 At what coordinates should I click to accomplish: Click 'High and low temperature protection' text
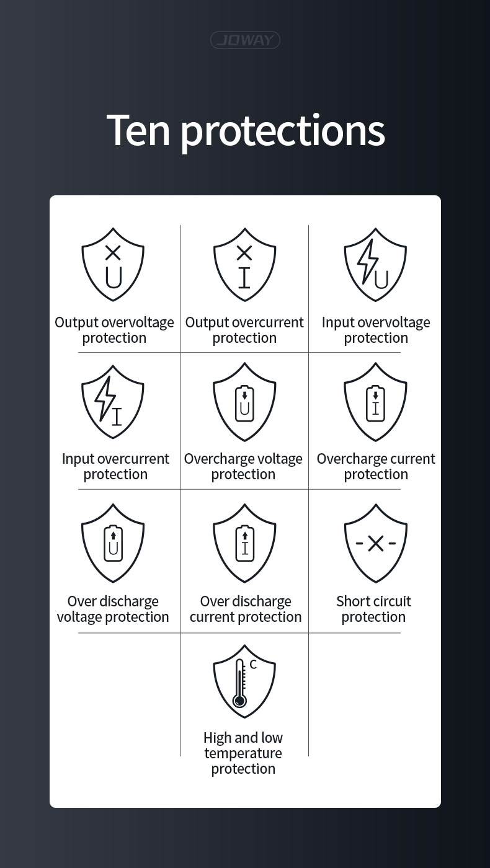[243, 753]
